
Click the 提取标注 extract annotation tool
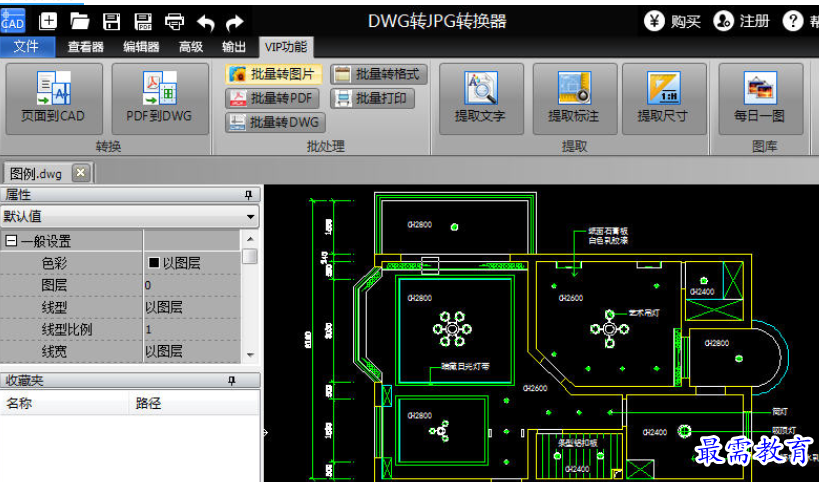click(x=575, y=99)
